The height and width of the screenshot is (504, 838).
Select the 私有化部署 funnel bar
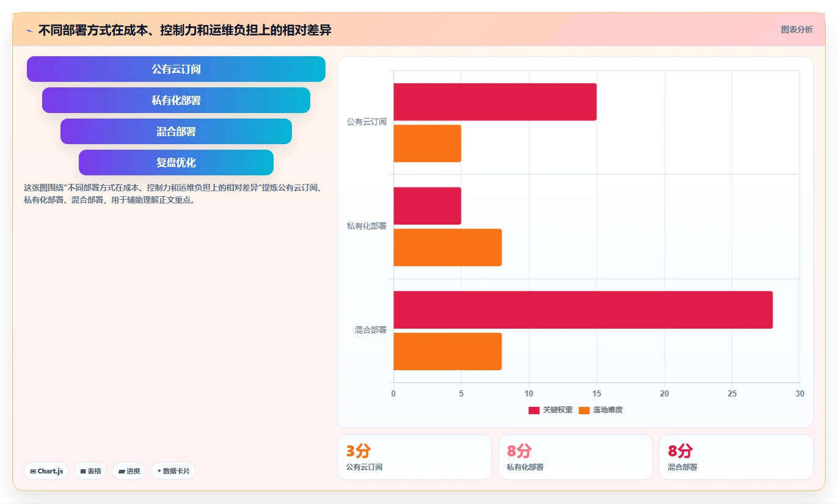tap(176, 100)
